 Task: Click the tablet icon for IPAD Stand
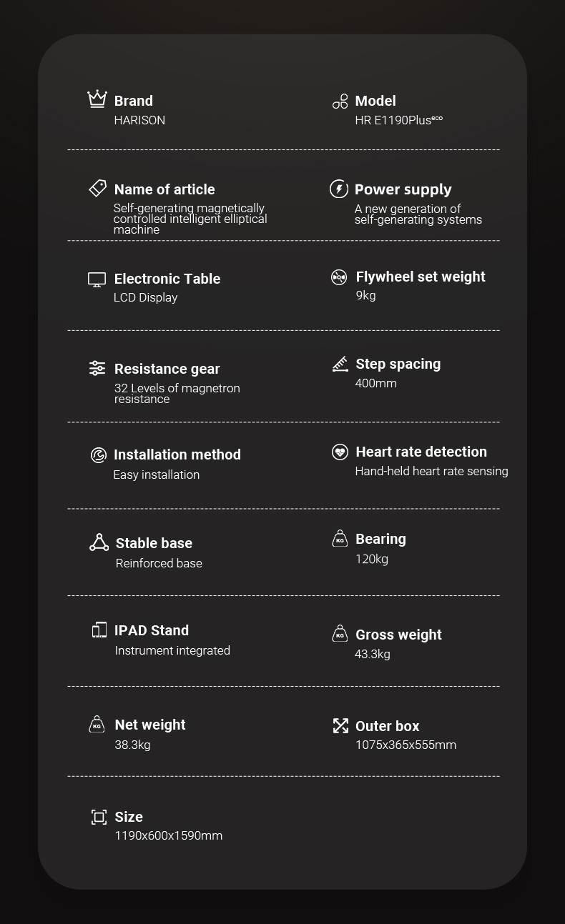pyautogui.click(x=99, y=630)
